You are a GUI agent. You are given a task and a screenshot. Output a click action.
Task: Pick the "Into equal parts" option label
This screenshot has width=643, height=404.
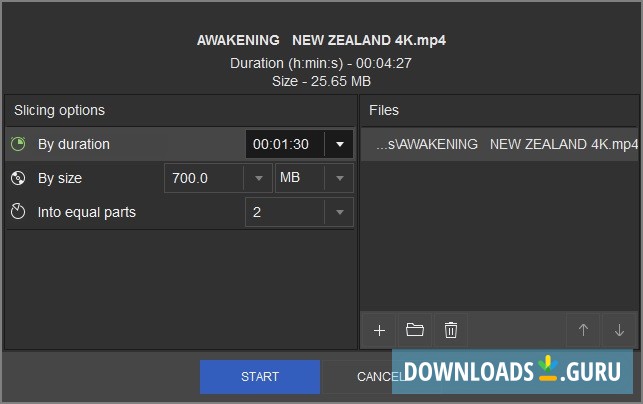87,212
